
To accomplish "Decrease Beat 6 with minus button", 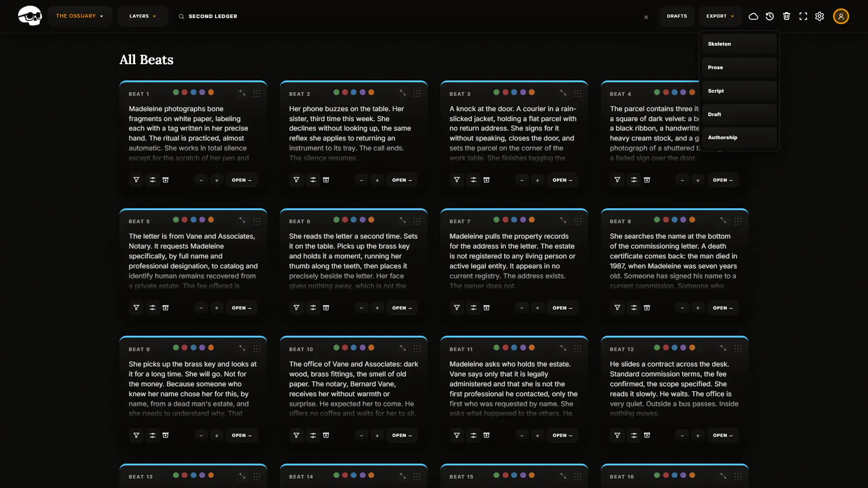I will pos(361,308).
